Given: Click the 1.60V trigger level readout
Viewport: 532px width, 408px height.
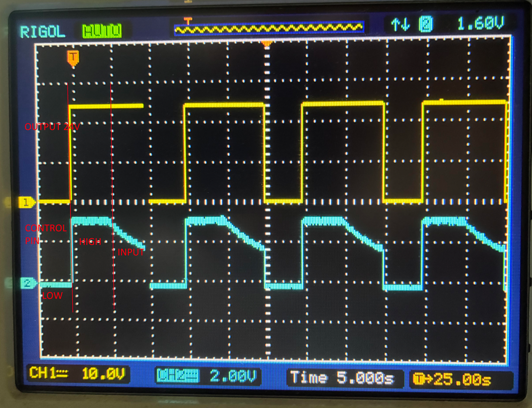Looking at the screenshot, I should pos(481,23).
